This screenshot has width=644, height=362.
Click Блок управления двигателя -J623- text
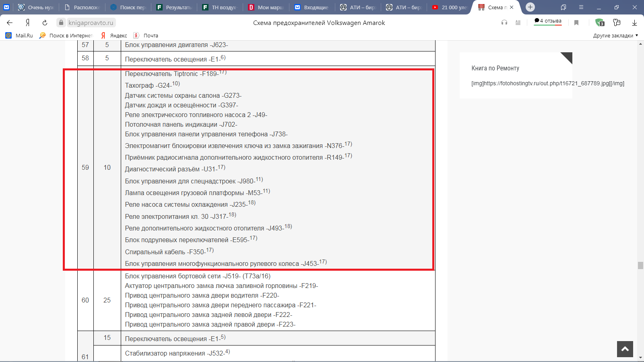(176, 45)
